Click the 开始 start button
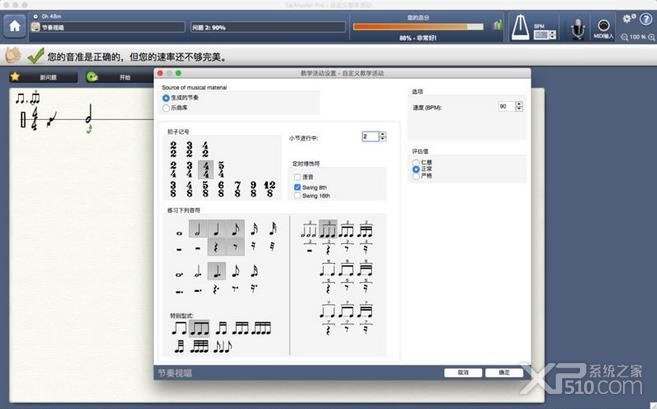This screenshot has width=657, height=409. 118,77
